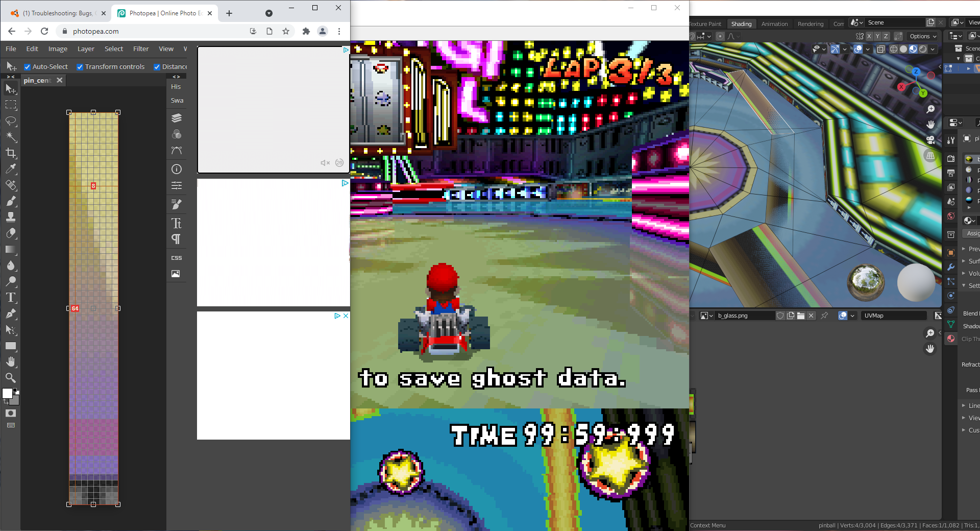
Task: Select the Blur droplet tool in Photopea
Action: point(11,265)
